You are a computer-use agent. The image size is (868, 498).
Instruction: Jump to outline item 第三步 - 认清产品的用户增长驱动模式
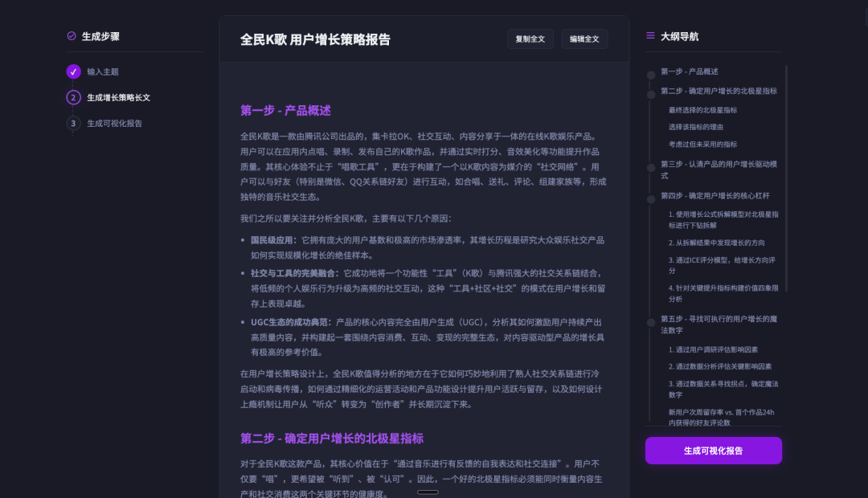coord(719,169)
